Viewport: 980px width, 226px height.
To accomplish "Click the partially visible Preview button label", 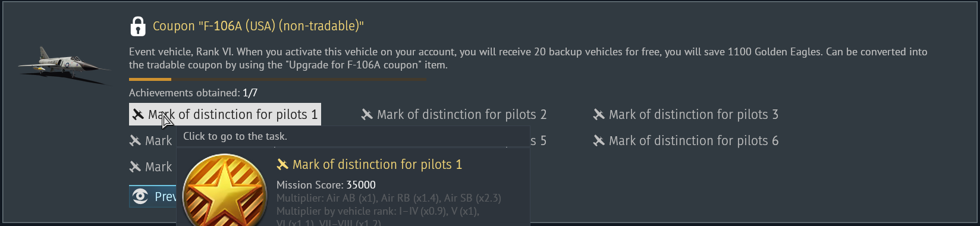I will click(165, 196).
